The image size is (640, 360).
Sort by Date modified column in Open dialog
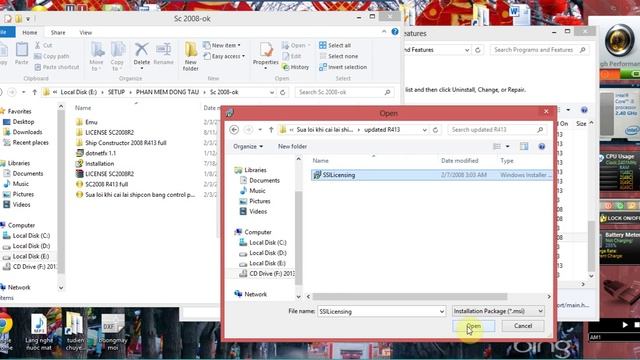click(460, 161)
